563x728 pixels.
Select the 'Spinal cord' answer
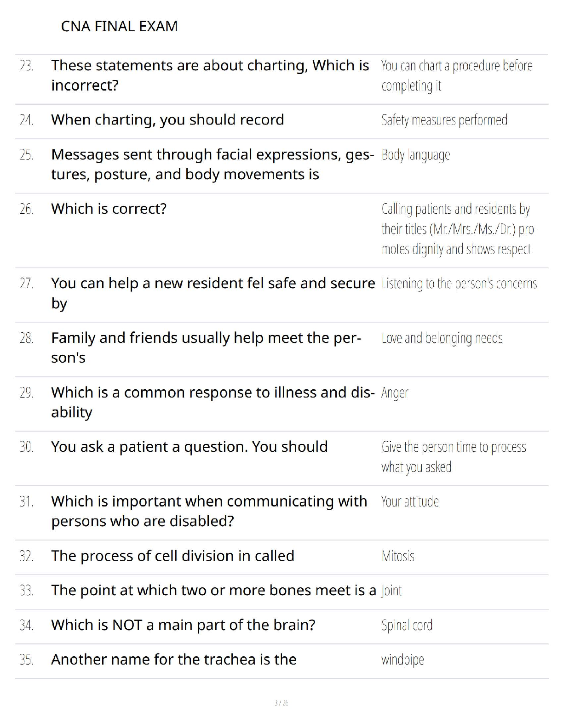pyautogui.click(x=407, y=626)
